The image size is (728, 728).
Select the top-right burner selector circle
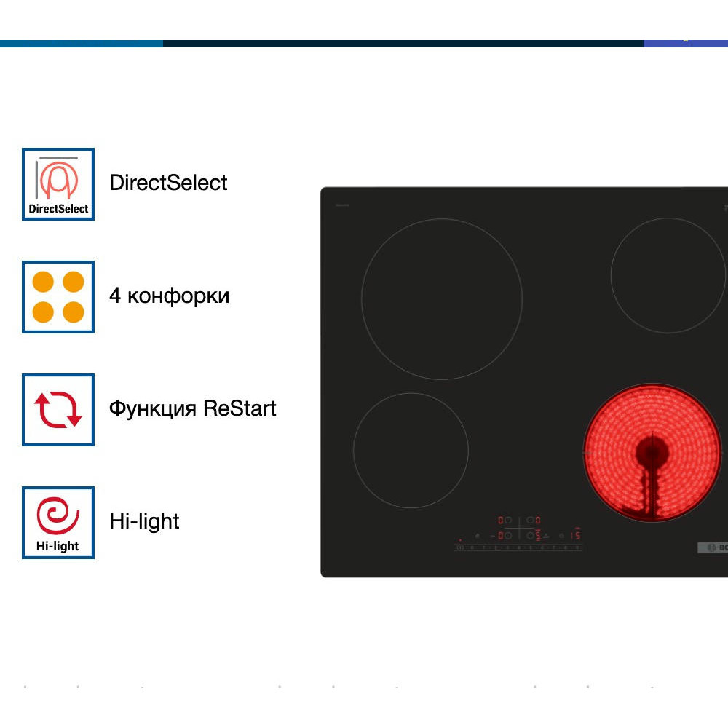click(x=530, y=521)
